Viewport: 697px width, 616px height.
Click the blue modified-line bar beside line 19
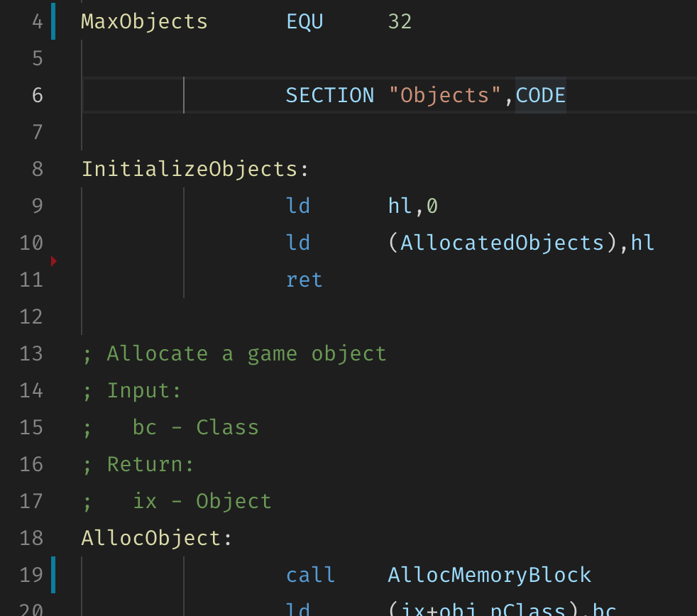click(53, 575)
